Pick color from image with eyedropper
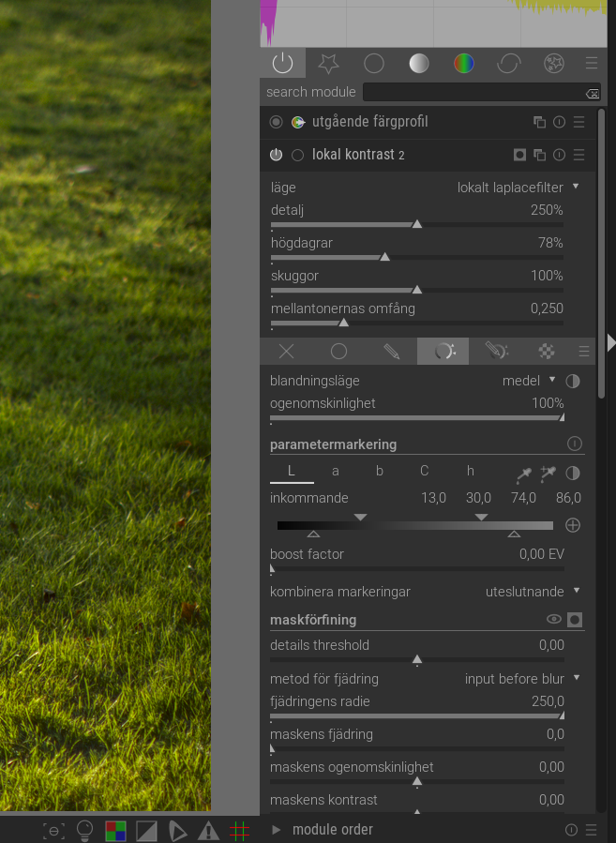The width and height of the screenshot is (616, 843). pos(523,474)
